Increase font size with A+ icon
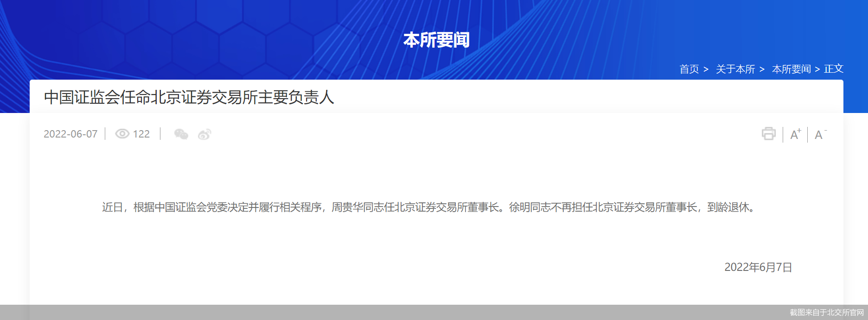868x320 pixels. point(795,134)
